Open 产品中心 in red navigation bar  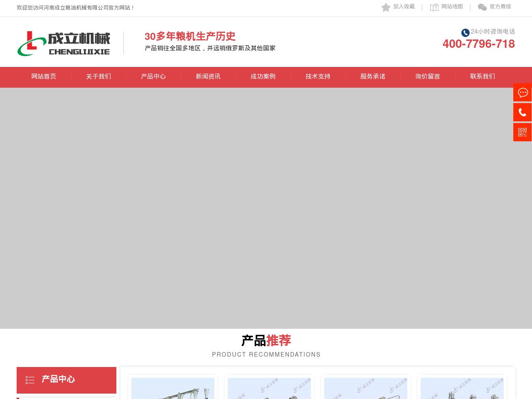tap(153, 76)
